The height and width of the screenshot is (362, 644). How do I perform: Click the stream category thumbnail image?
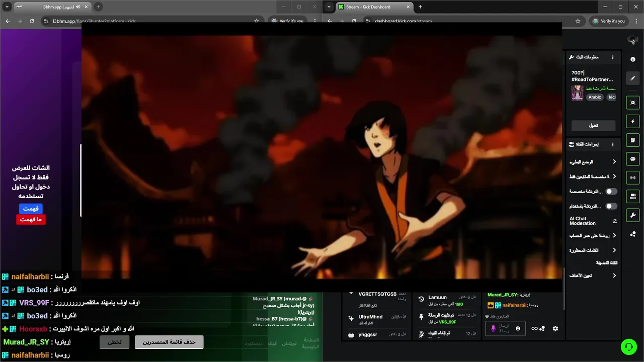coord(577,93)
